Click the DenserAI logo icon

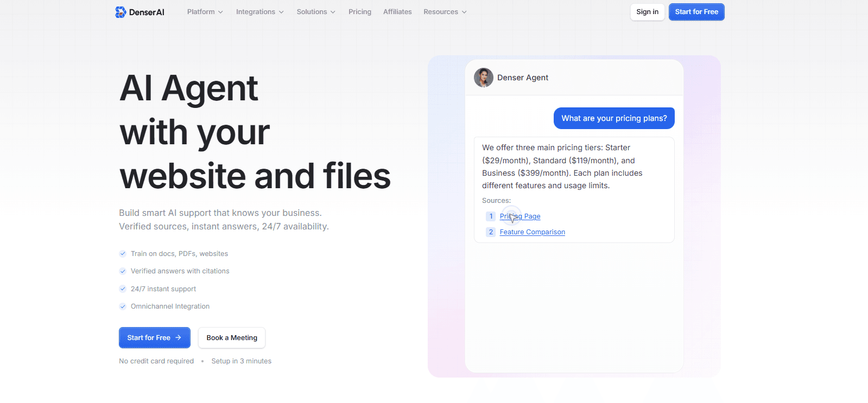[x=121, y=12]
